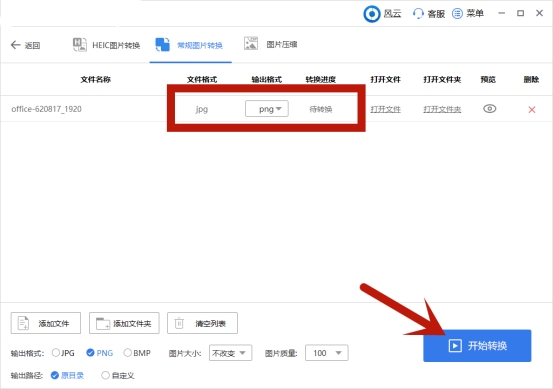Click the jpg file format cell

point(201,109)
